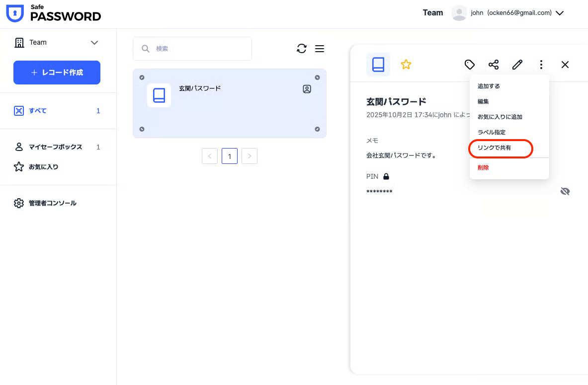The height and width of the screenshot is (385, 588).
Task: Click the pencil edit icon
Action: point(517,65)
